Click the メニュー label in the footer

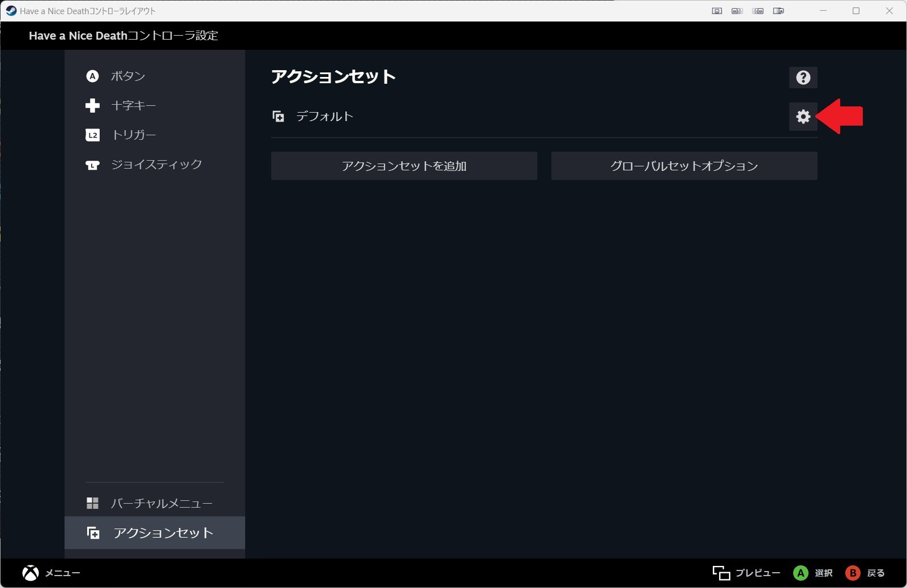(x=62, y=573)
